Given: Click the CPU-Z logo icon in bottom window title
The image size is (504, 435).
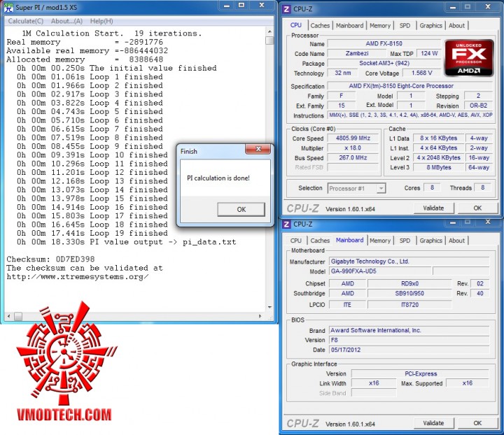Looking at the screenshot, I should (x=286, y=224).
